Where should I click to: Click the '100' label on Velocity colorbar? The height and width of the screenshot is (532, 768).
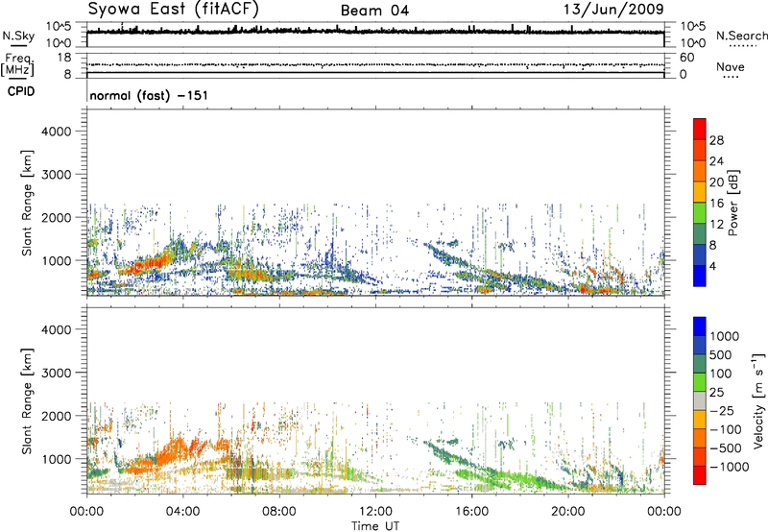[721, 374]
